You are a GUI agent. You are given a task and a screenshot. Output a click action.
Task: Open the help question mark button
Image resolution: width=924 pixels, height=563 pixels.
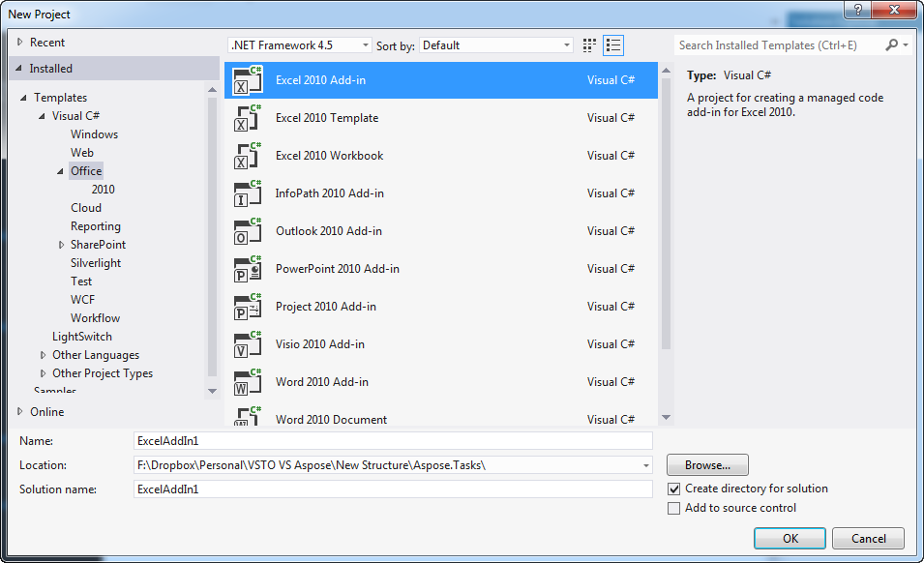(857, 10)
